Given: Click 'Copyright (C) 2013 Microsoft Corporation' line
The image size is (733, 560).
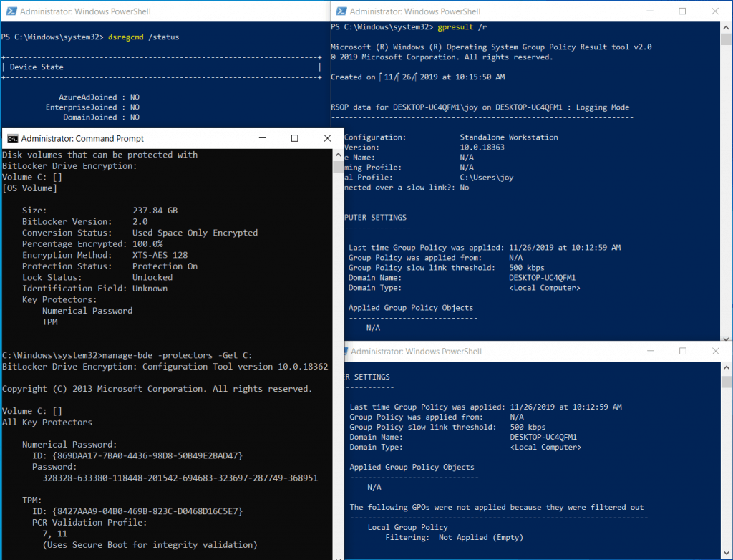Looking at the screenshot, I should [x=157, y=389].
